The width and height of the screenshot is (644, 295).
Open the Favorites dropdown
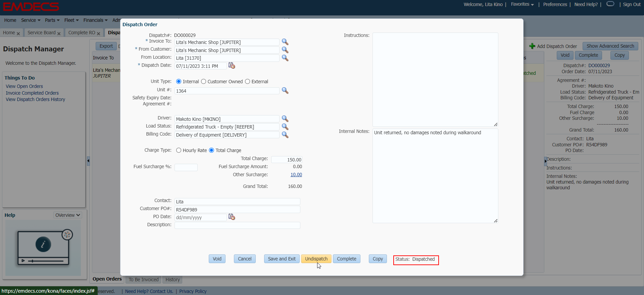(522, 4)
